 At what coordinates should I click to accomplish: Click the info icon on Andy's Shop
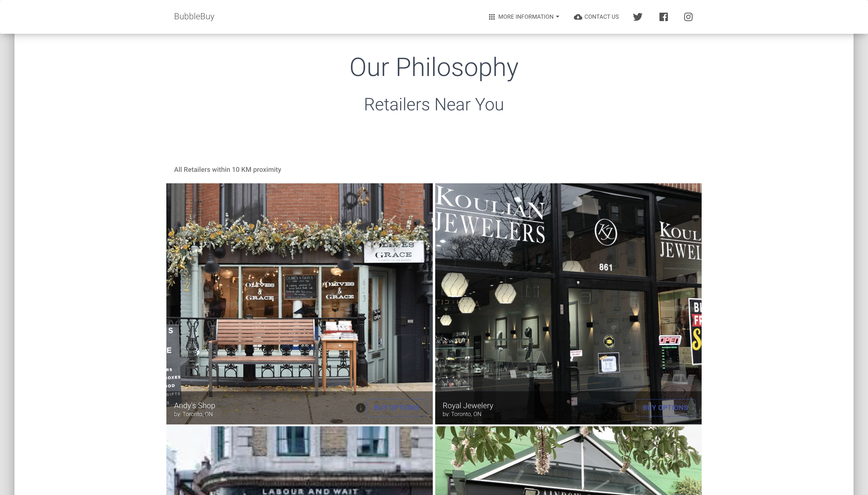coord(360,408)
